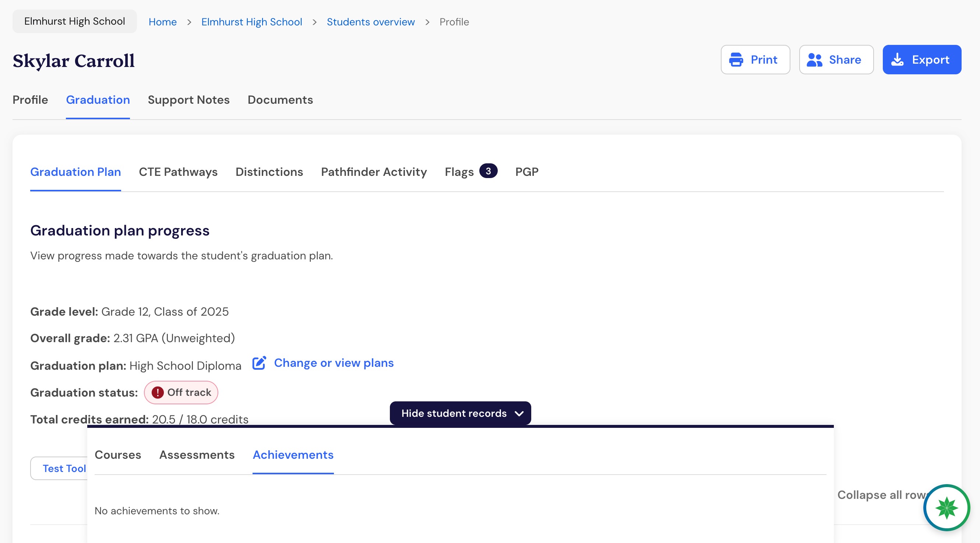This screenshot has width=980, height=543.
Task: Click the Grade 12, Class of 2025 text
Action: click(165, 312)
